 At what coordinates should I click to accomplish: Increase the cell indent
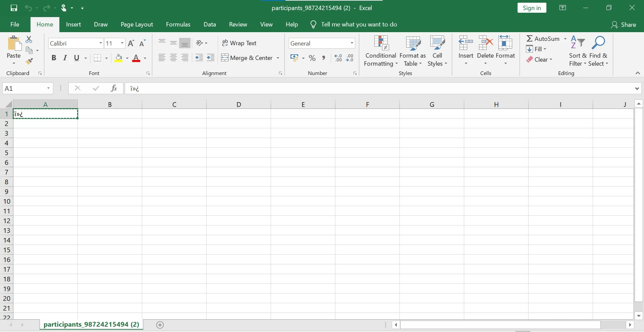211,58
